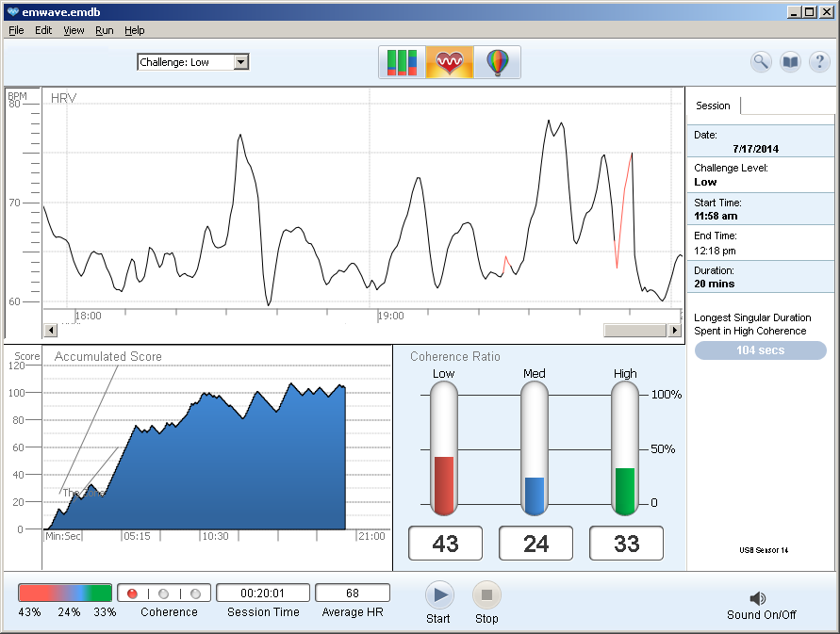Click the Average HR value 68

pyautogui.click(x=353, y=593)
